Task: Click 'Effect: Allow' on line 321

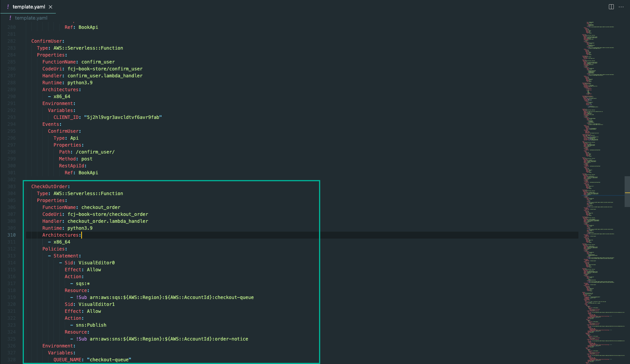Action: pyautogui.click(x=83, y=311)
